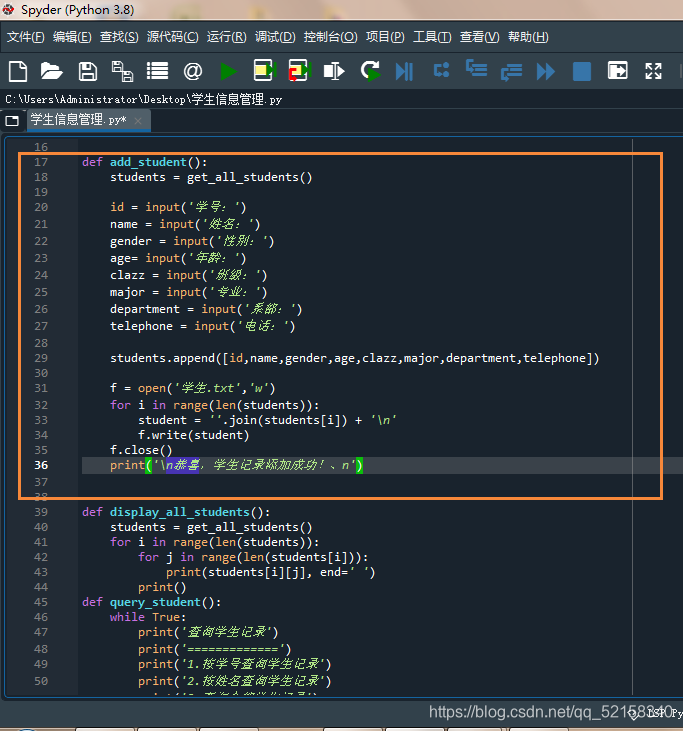The height and width of the screenshot is (731, 683).
Task: Open the 运行(R) menu
Action: coord(227,37)
